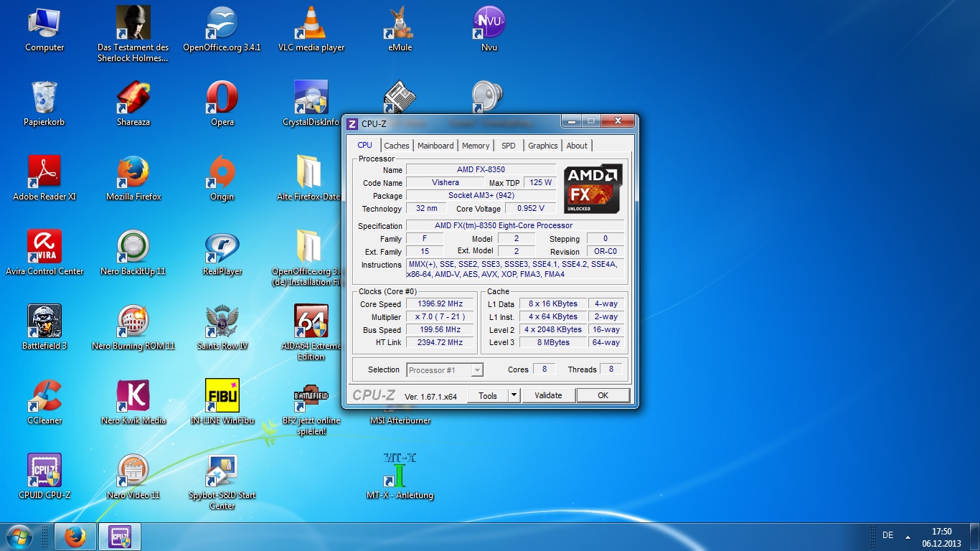The height and width of the screenshot is (551, 980).
Task: Open the Computer desktop icon
Action: [x=44, y=30]
